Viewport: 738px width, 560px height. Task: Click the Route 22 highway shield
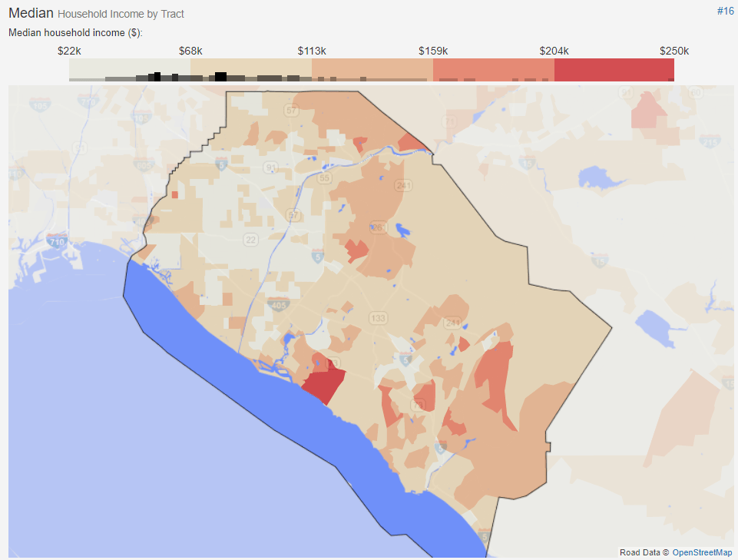click(250, 240)
